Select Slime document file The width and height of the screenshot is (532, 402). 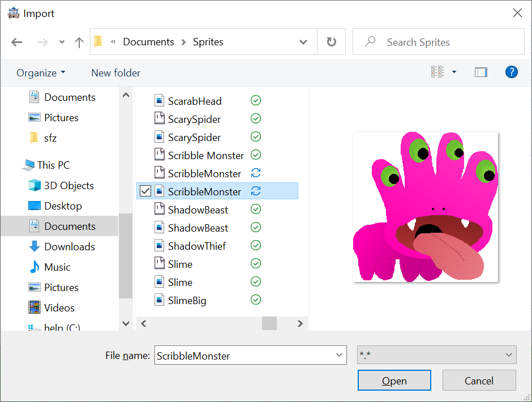point(173,264)
